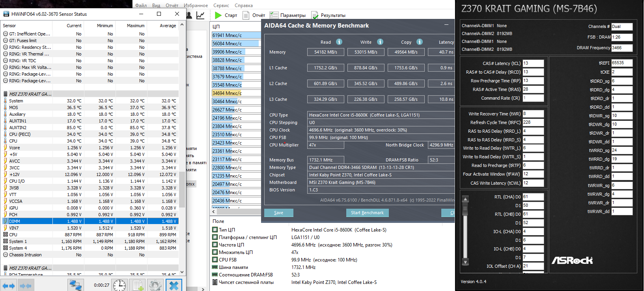Click the Результаты document-check icon

pos(315,15)
